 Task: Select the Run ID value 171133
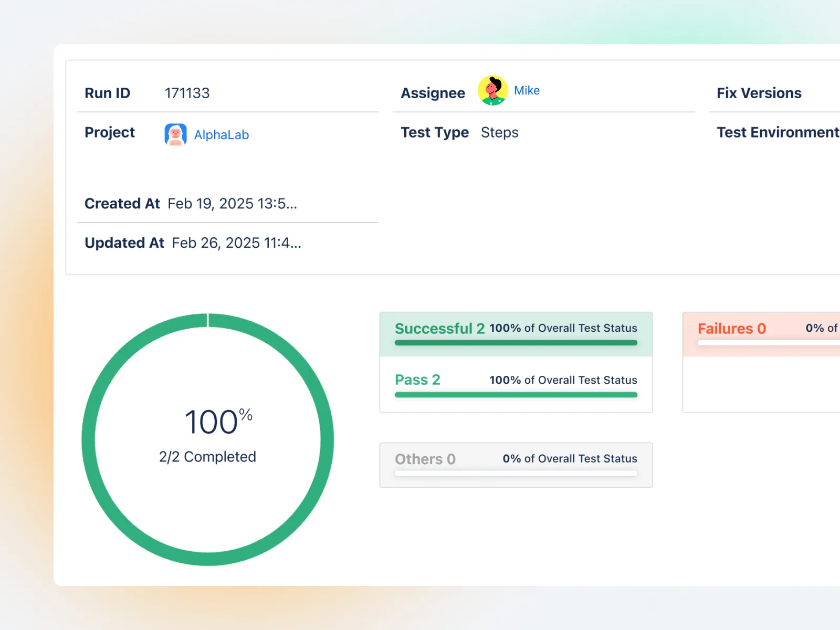pos(187,93)
